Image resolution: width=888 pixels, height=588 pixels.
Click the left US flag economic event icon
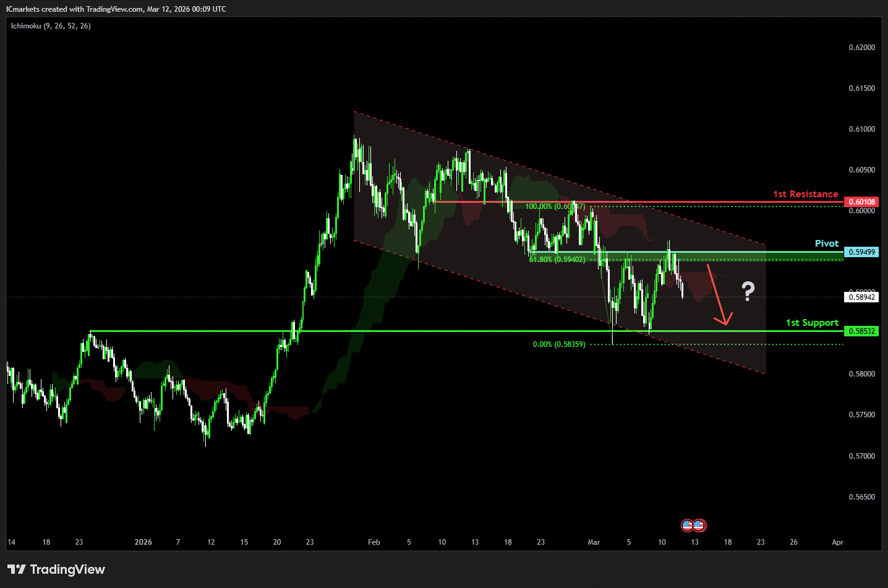(x=687, y=526)
